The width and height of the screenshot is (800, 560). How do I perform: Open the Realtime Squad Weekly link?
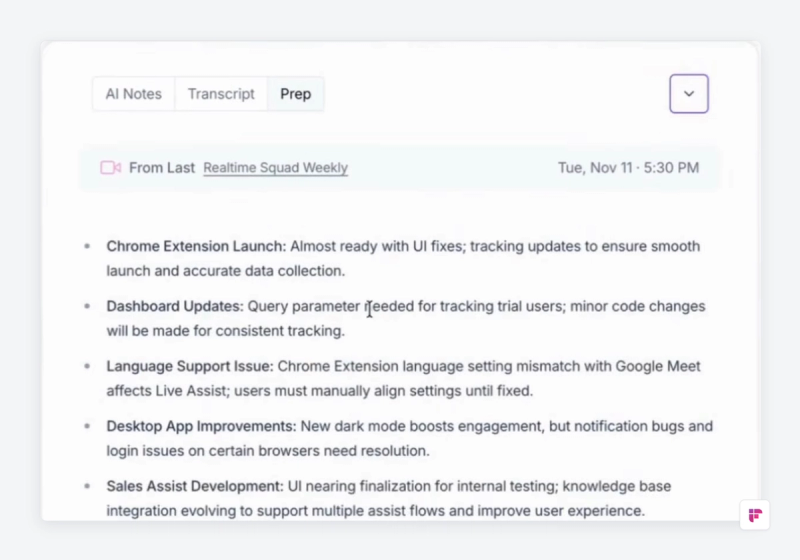click(x=276, y=168)
